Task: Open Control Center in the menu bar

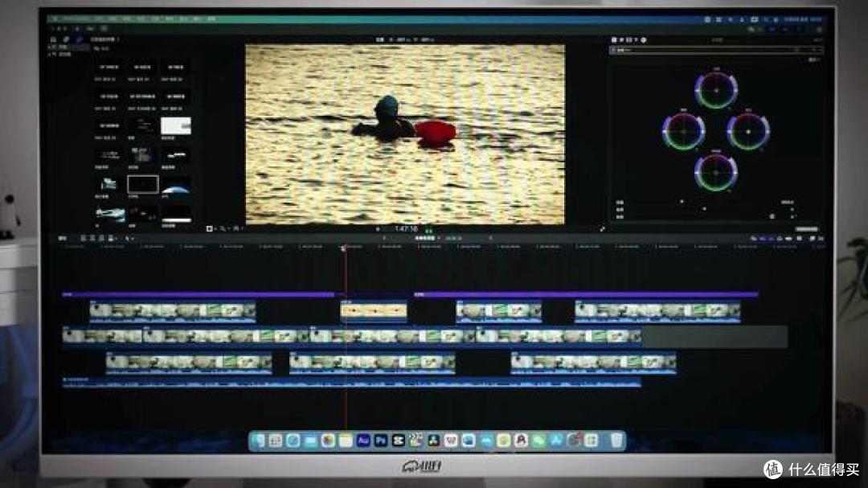Action: click(775, 19)
